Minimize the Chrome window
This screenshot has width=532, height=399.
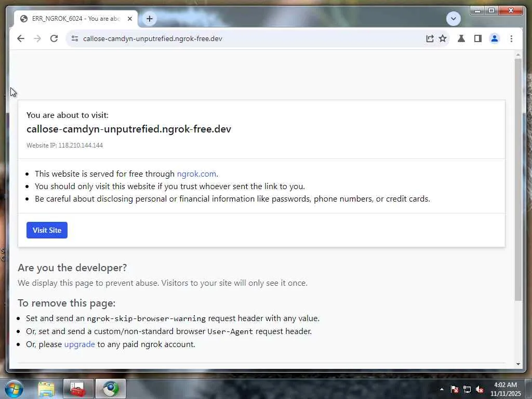click(x=477, y=10)
